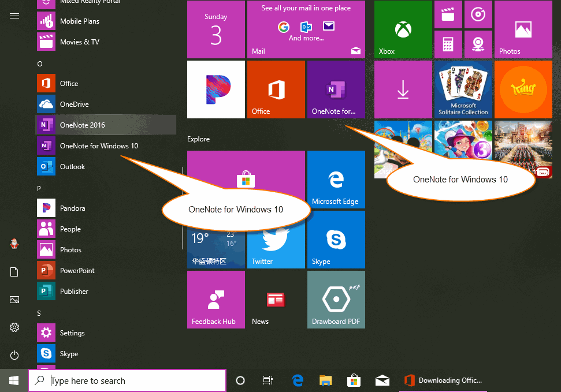Open the Pandora tile

pyautogui.click(x=216, y=89)
